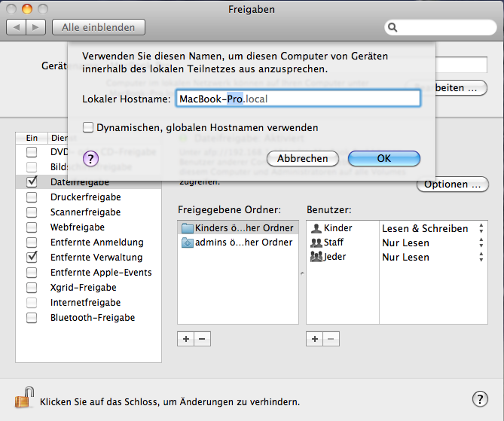Viewport: 504px width, 421px height.
Task: Select user Jeder in Benutzer list
Action: pyautogui.click(x=343, y=257)
